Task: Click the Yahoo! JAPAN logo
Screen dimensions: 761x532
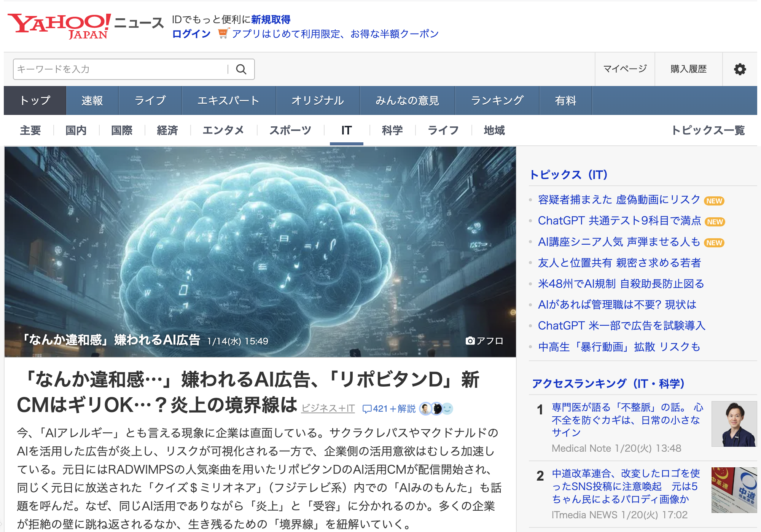Action: point(59,26)
